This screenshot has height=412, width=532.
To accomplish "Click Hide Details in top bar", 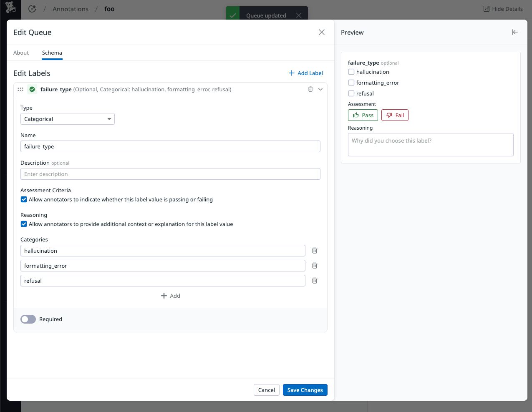I will coord(503,9).
